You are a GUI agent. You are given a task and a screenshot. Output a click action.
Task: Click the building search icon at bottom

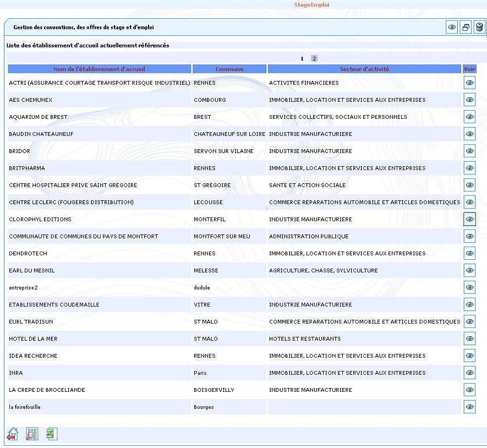tap(32, 434)
